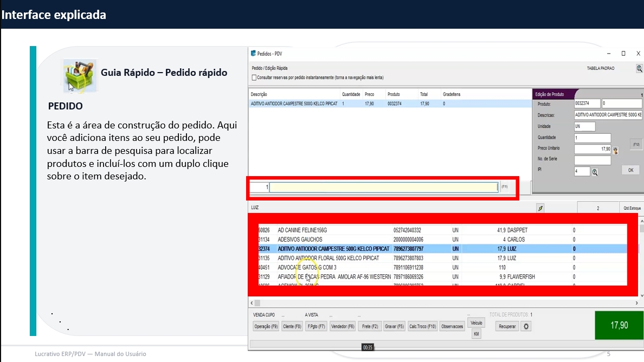The height and width of the screenshot is (362, 644).
Task: Open Calc.Troco (F10) change calculator
Action: pos(422,327)
